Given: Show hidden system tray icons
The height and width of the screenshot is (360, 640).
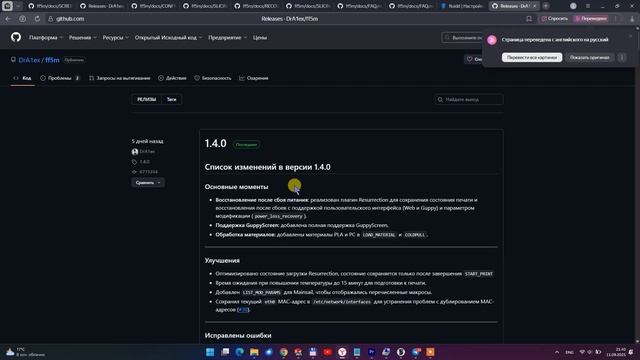Looking at the screenshot, I should click(557, 352).
